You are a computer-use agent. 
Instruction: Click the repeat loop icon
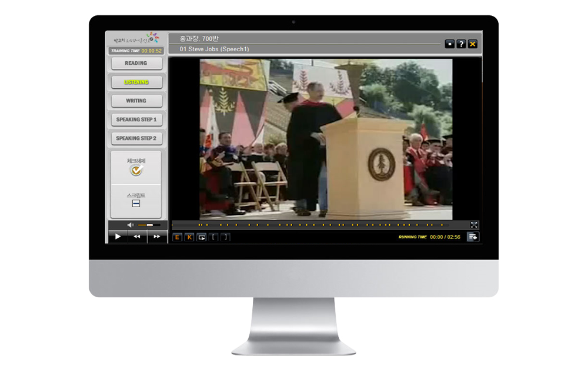coord(202,237)
